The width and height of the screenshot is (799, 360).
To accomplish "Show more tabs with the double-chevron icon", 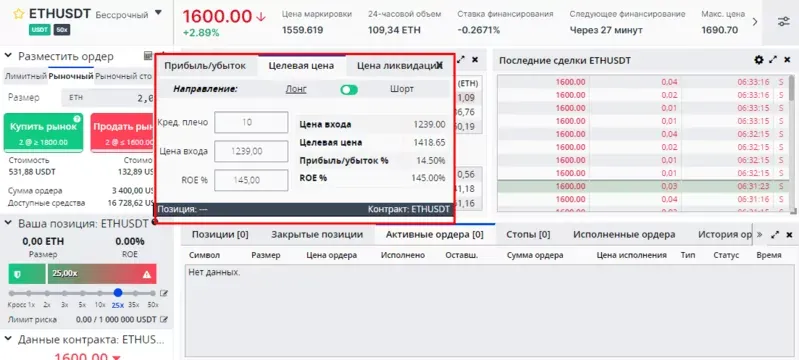I will coord(760,235).
